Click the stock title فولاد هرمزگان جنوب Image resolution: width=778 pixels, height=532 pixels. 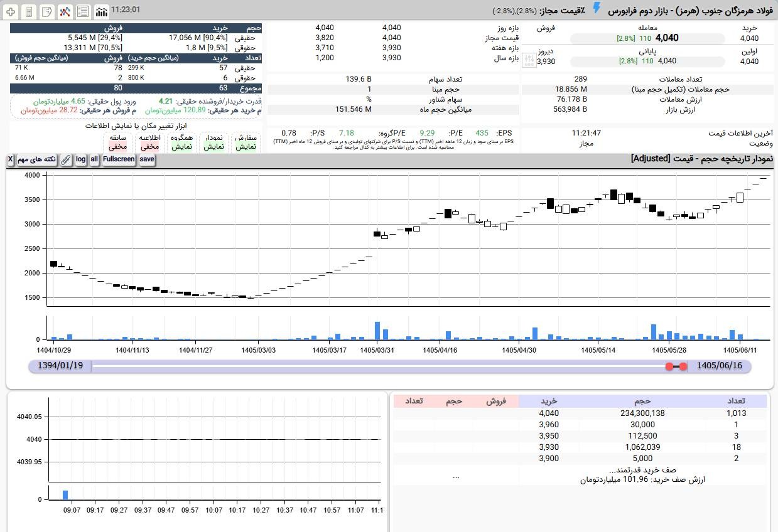(721, 10)
